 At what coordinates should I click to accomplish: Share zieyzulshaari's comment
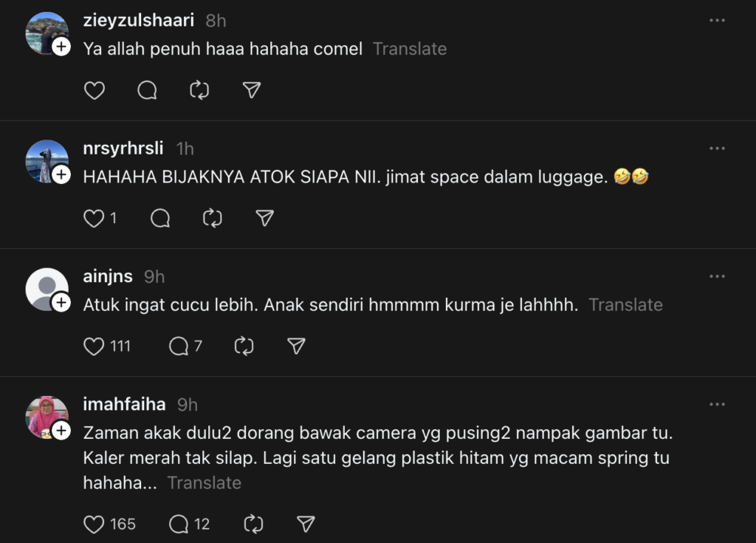[x=252, y=90]
